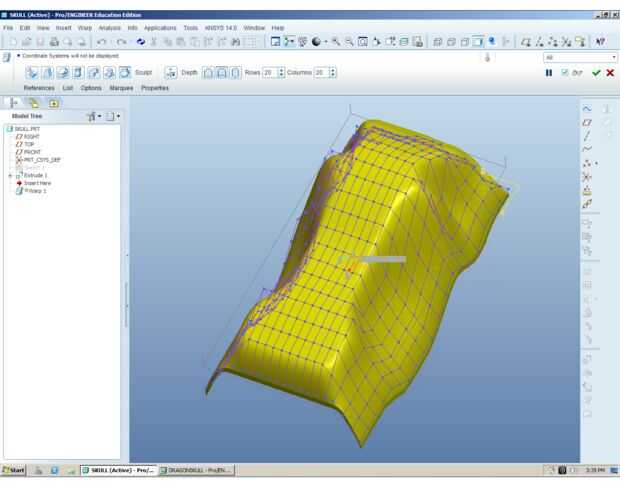The width and height of the screenshot is (620, 496).
Task: Select the Twist warp tool
Action: pyautogui.click(x=110, y=72)
